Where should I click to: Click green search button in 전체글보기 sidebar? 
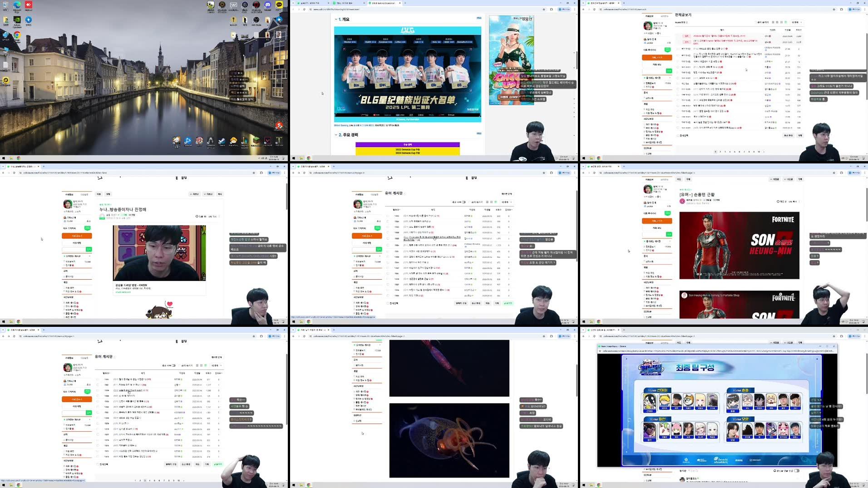point(669,71)
